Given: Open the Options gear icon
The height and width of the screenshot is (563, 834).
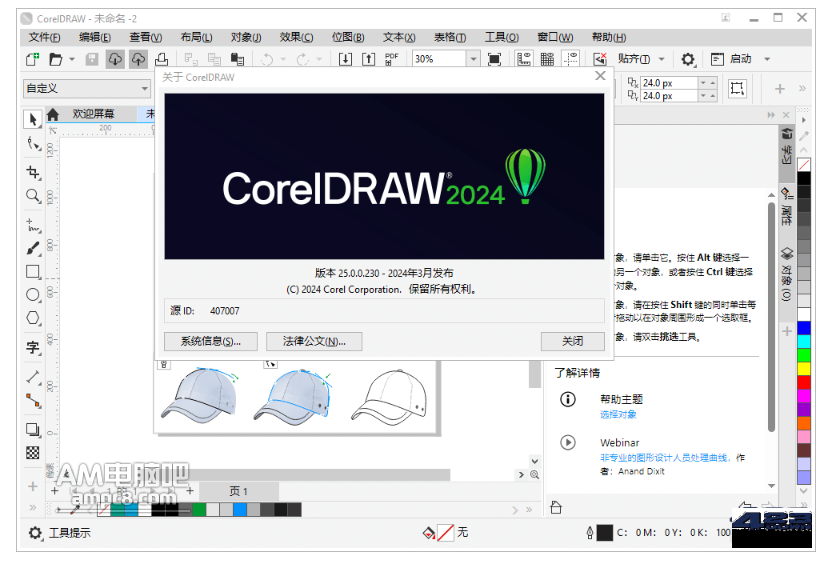Looking at the screenshot, I should click(x=688, y=59).
